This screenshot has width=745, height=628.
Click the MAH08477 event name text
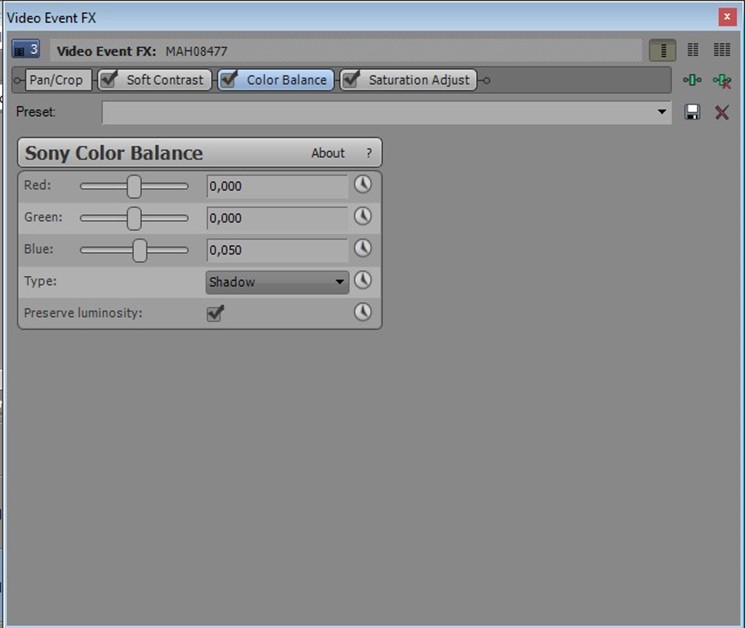coord(196,51)
